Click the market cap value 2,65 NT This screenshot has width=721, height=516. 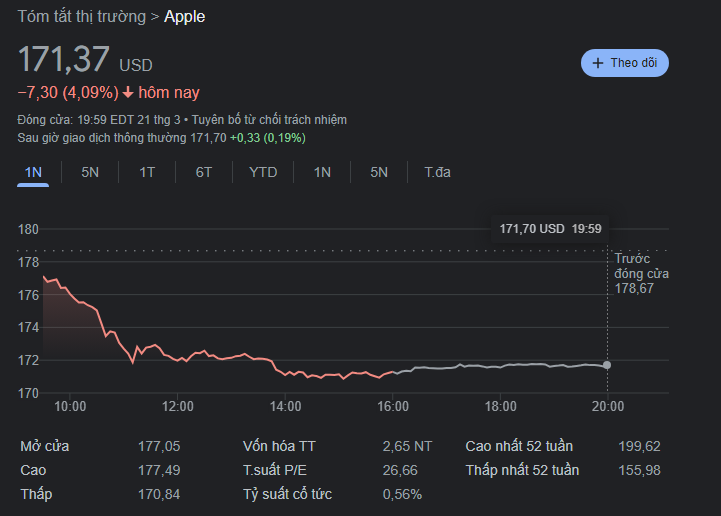pos(407,446)
